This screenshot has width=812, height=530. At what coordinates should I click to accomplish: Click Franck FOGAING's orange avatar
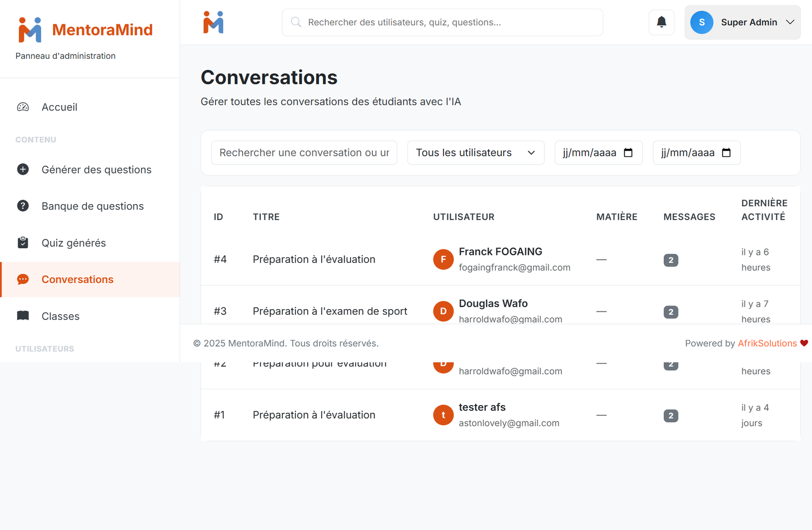(x=443, y=259)
